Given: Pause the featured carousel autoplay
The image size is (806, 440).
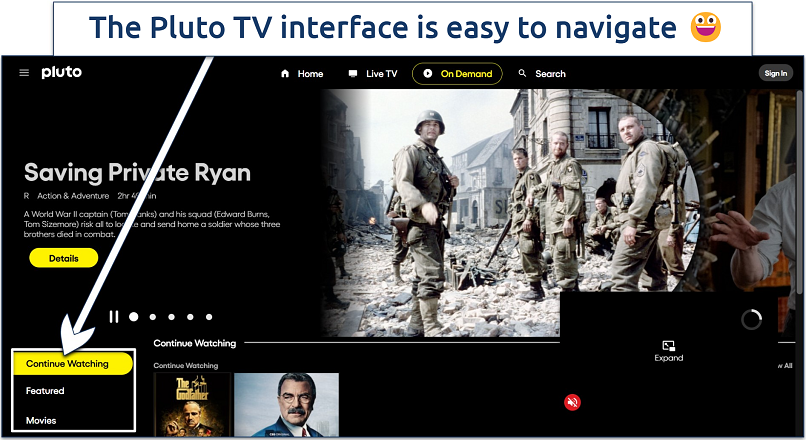Looking at the screenshot, I should 113,317.
